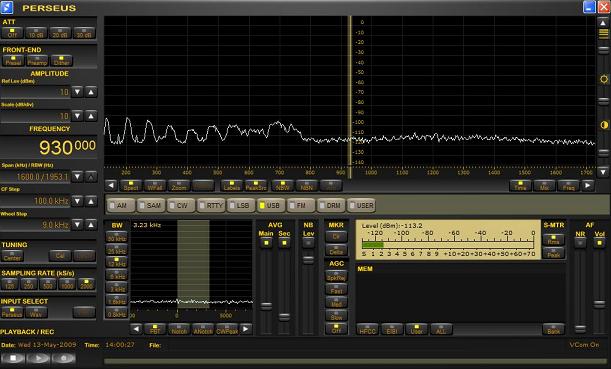Switch to AM demodulation mode
The width and height of the screenshot is (611, 369).
click(x=120, y=205)
